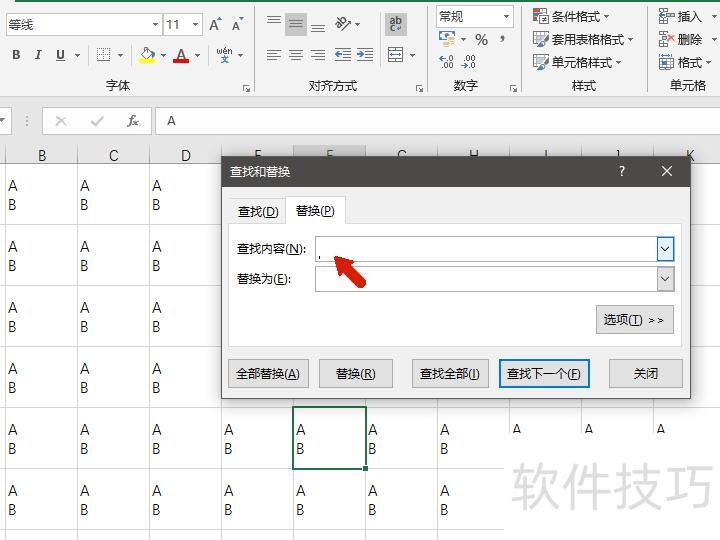Toggle underline formatting

(x=61, y=55)
